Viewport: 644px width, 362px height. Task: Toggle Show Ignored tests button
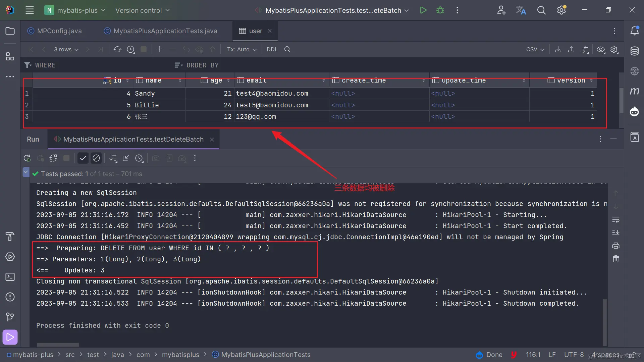click(96, 158)
